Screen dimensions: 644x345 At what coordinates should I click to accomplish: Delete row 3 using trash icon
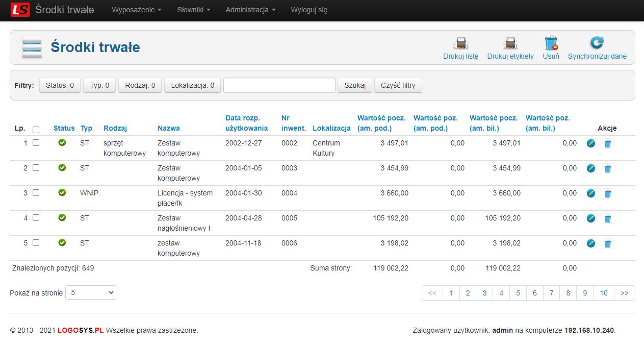click(607, 193)
